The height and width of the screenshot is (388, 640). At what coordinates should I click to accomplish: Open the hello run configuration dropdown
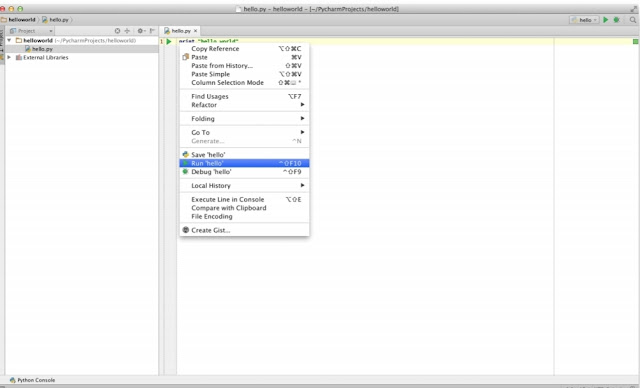[x=584, y=20]
